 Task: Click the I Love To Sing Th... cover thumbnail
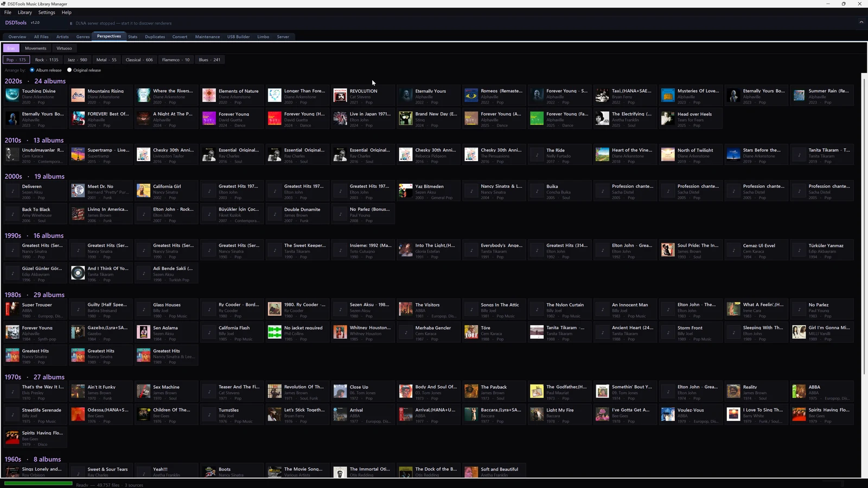coord(733,414)
